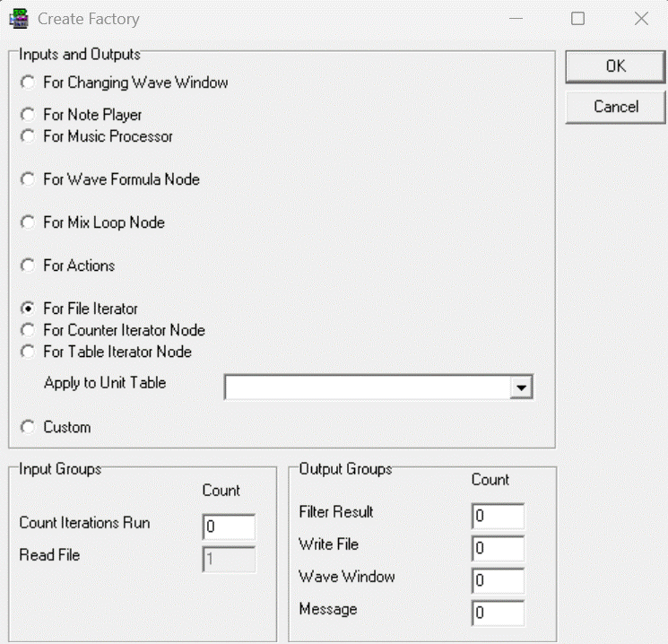Select For Mix Loop Node radio button
This screenshot has height=644, width=668.
coord(28,222)
